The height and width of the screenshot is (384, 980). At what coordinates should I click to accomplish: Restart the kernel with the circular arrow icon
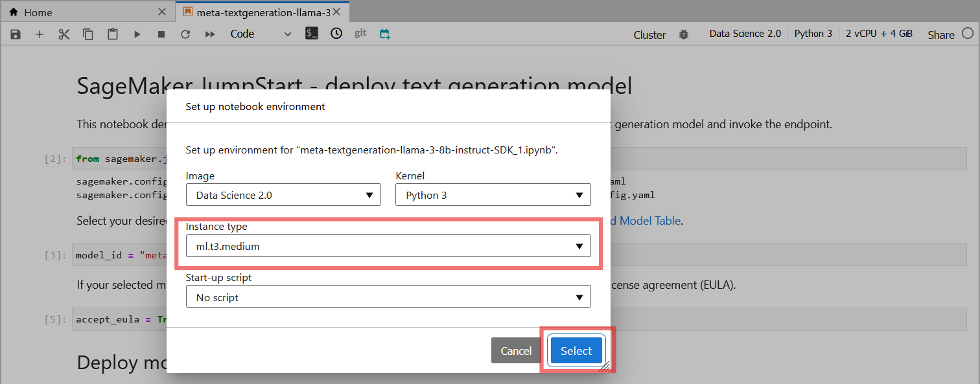pyautogui.click(x=185, y=34)
